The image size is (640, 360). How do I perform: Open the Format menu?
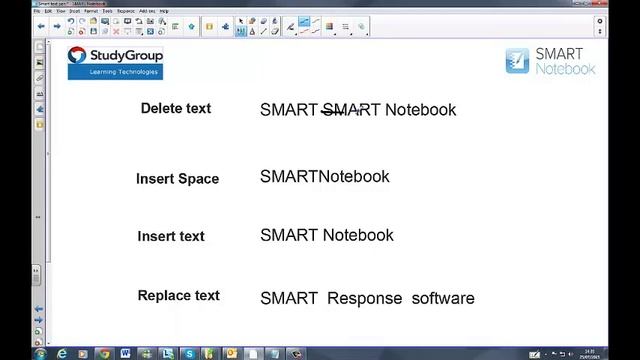(x=91, y=11)
